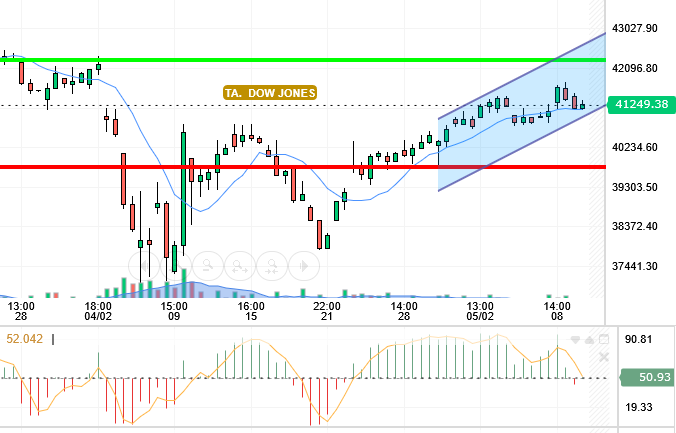Screen dimensions: 676x433
Task: Select the green horizontal resistance line
Action: click(303, 60)
